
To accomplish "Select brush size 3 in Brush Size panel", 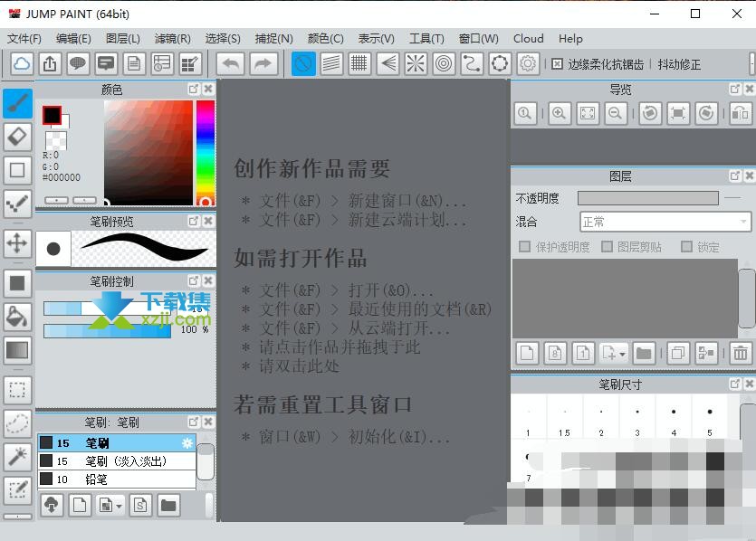I will coord(637,418).
